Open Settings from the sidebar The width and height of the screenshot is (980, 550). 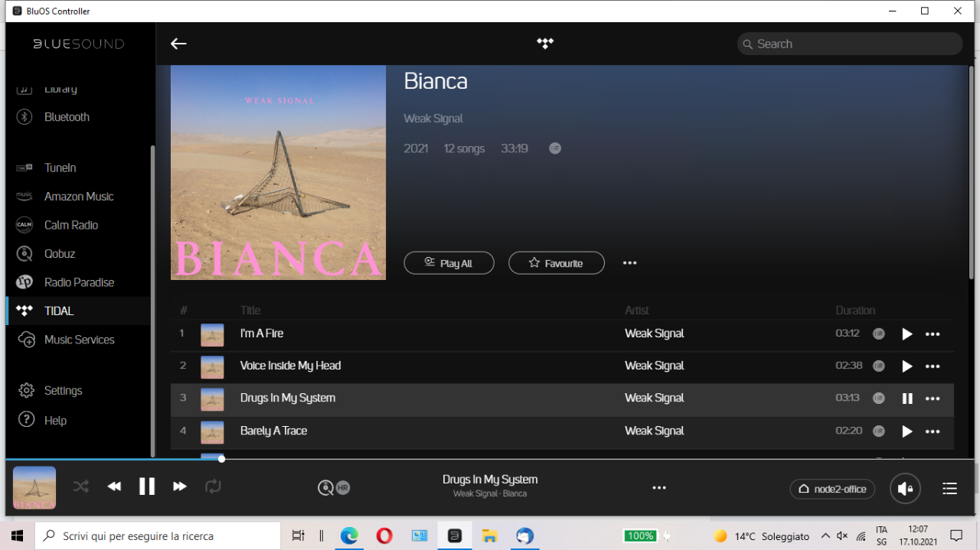[63, 390]
